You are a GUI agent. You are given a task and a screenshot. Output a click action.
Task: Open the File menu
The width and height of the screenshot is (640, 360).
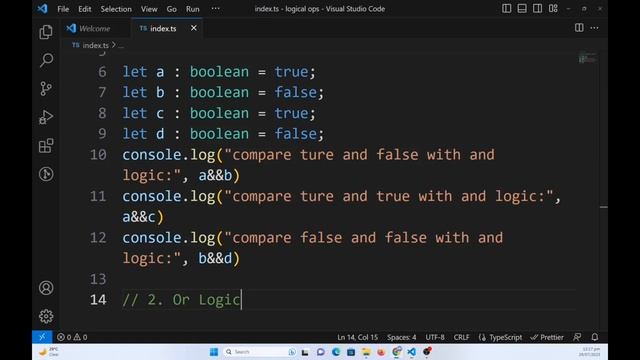(63, 9)
